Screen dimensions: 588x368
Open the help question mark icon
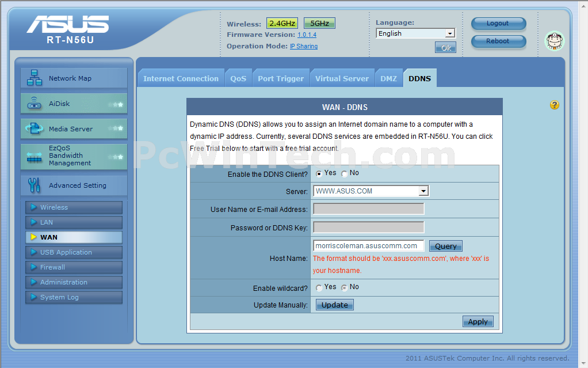click(554, 105)
